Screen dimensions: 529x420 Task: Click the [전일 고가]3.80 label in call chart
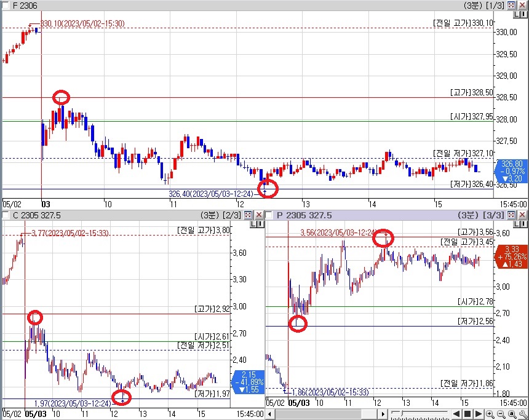204,230
